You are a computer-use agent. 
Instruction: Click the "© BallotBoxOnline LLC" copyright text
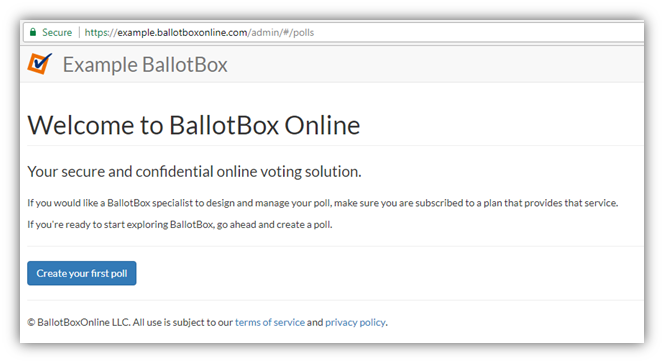tap(78, 322)
